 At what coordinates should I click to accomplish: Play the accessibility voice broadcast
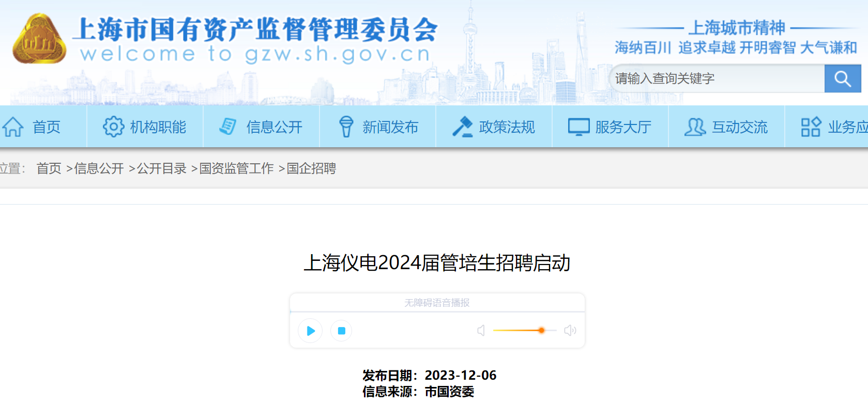tap(310, 331)
